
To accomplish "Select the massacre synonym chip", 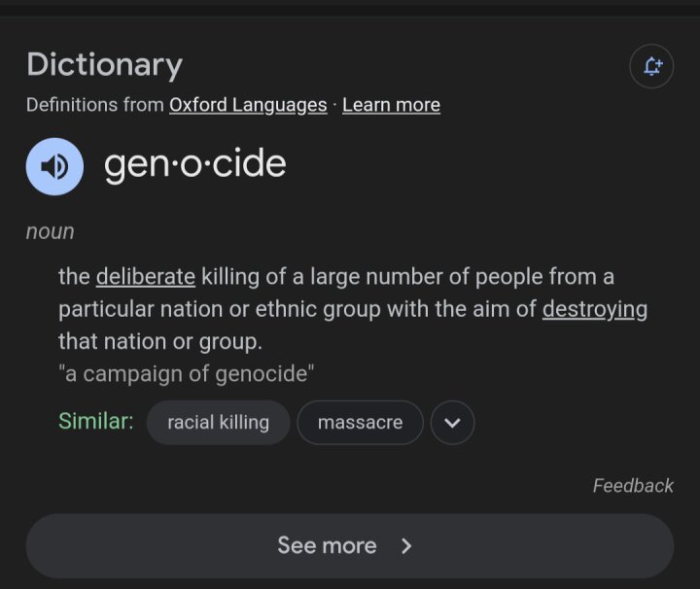I will [360, 422].
